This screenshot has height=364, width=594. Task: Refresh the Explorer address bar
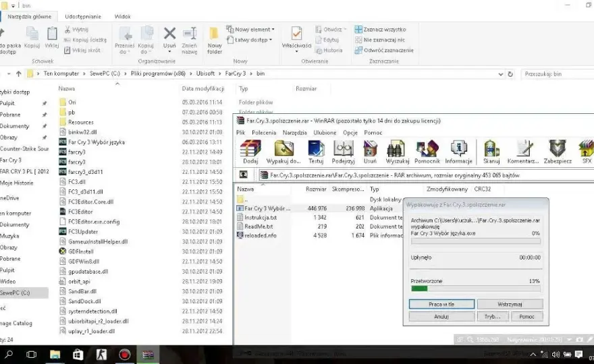(x=510, y=74)
